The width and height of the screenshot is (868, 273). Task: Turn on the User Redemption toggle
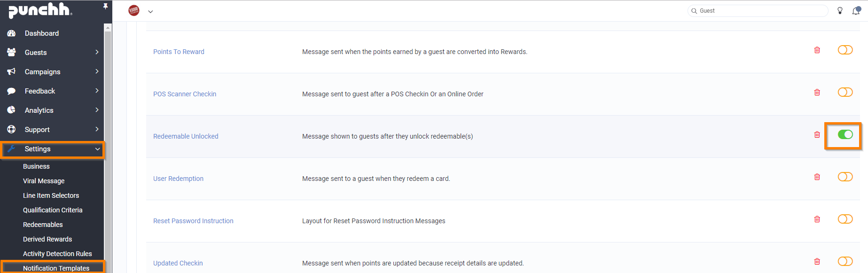pos(845,177)
